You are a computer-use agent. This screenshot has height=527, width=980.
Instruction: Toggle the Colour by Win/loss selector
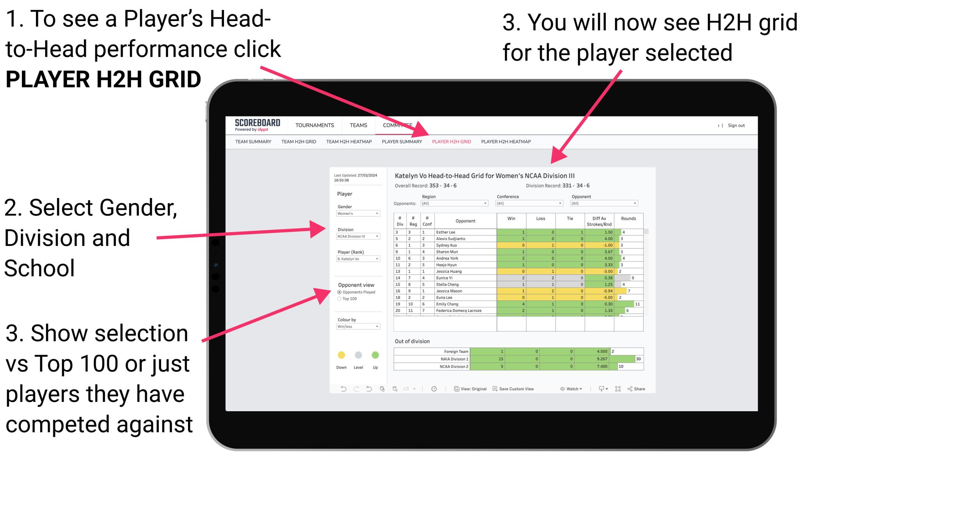pos(358,327)
